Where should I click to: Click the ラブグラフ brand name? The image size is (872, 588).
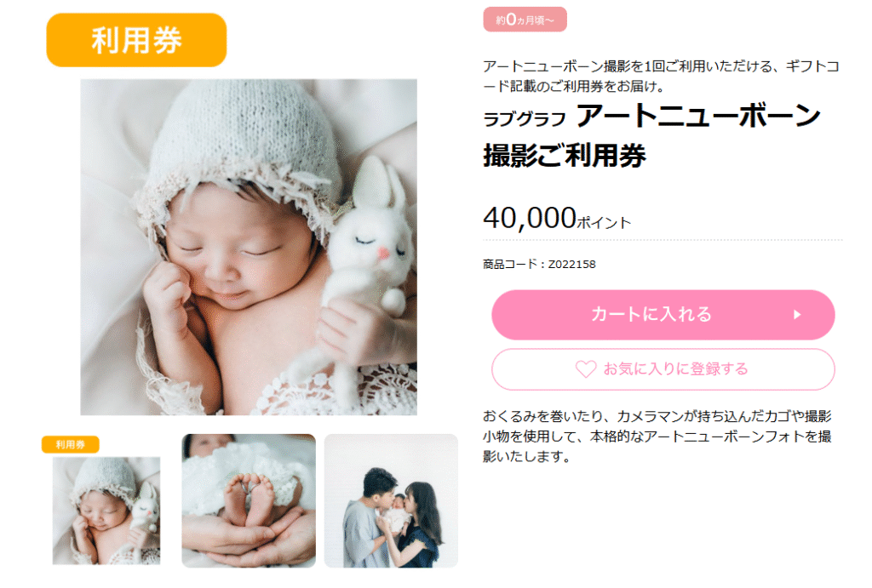525,119
